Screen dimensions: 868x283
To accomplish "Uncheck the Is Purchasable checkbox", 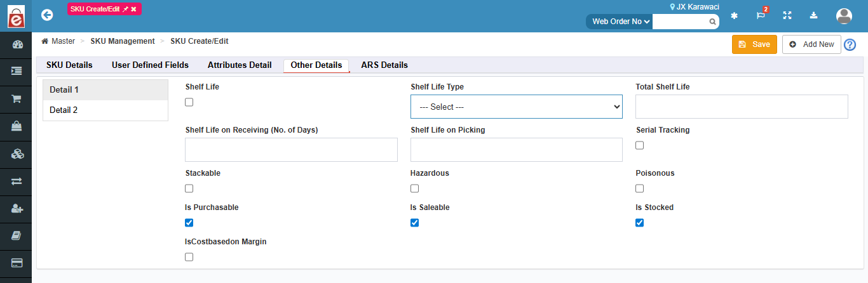I will coord(189,223).
